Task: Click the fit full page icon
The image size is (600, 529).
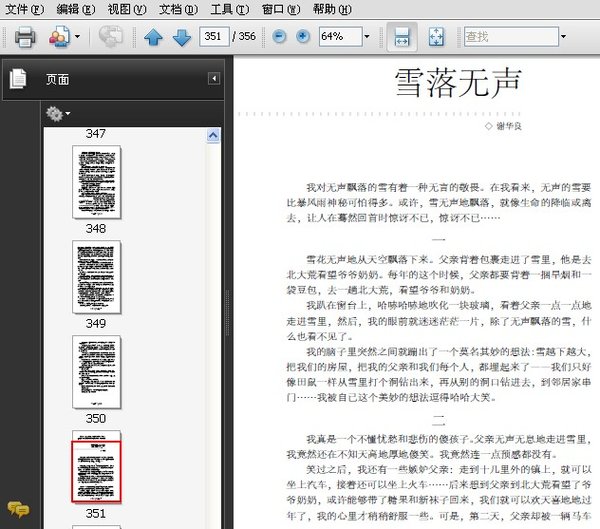Action: (x=436, y=37)
